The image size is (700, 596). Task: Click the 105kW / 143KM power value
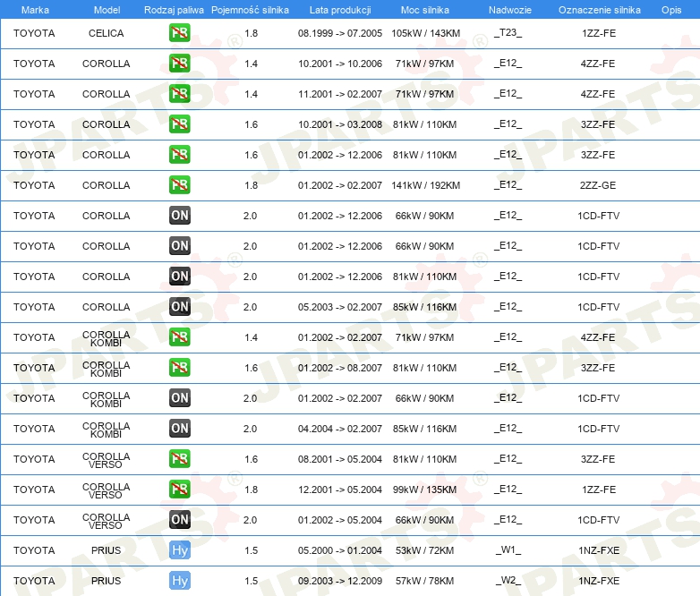pyautogui.click(x=425, y=33)
